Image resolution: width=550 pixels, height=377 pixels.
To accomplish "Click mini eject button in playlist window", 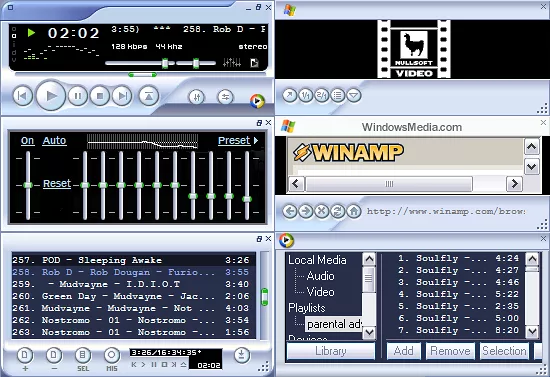I will (x=183, y=365).
